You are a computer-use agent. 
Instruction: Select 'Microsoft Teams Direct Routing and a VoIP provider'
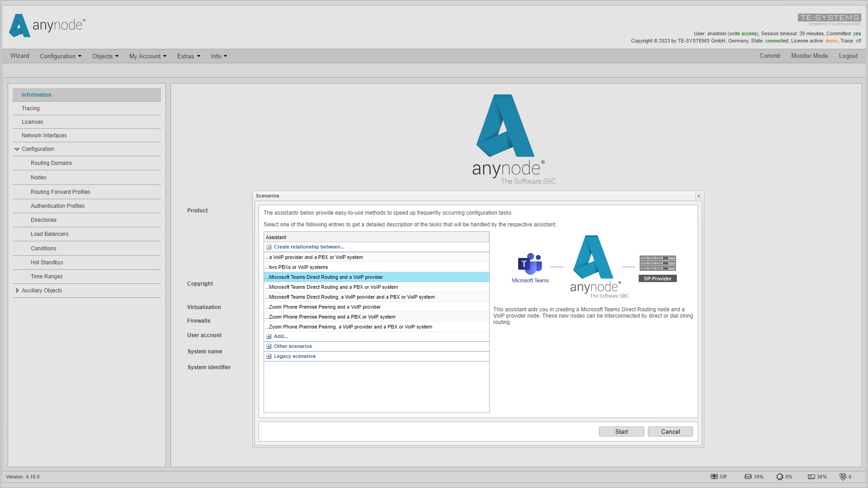click(376, 277)
